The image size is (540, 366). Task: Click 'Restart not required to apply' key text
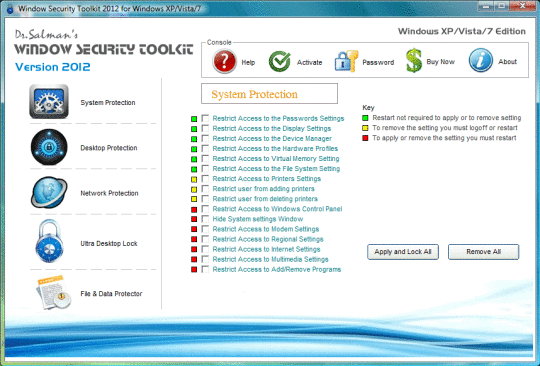coord(447,118)
